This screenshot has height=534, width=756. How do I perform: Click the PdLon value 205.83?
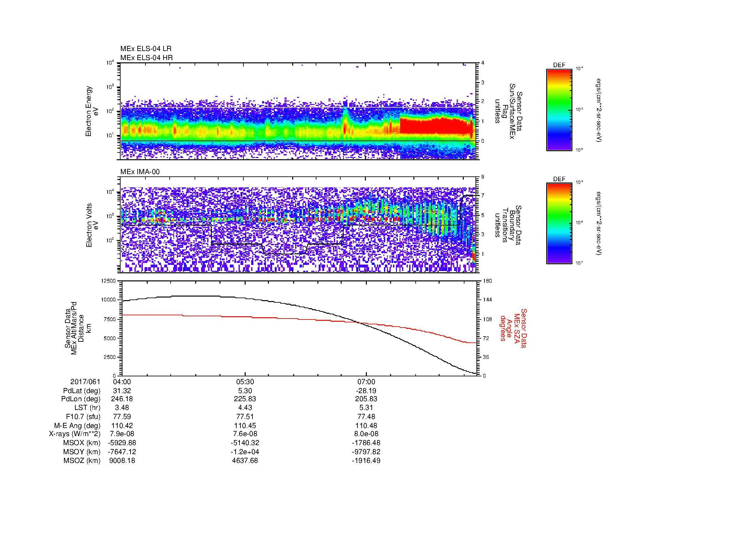coord(366,399)
